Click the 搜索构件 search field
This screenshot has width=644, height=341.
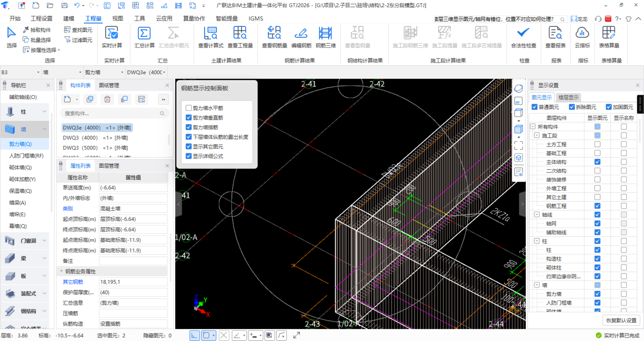tap(114, 114)
